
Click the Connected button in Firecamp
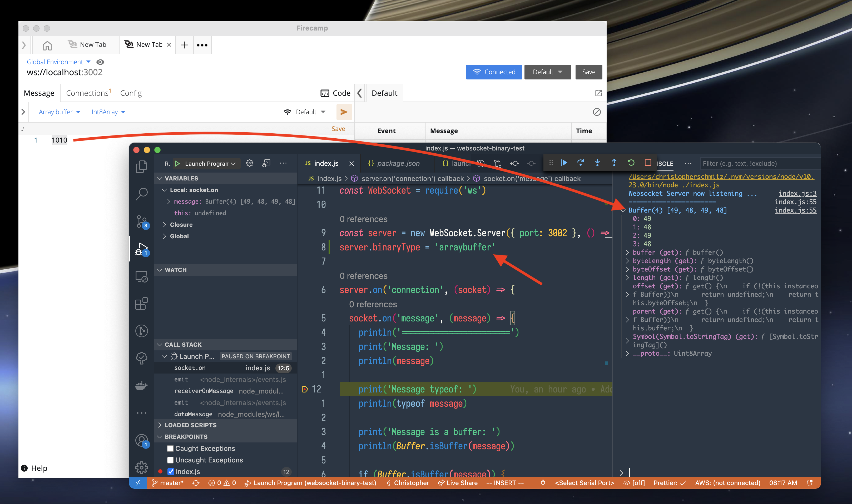click(494, 72)
